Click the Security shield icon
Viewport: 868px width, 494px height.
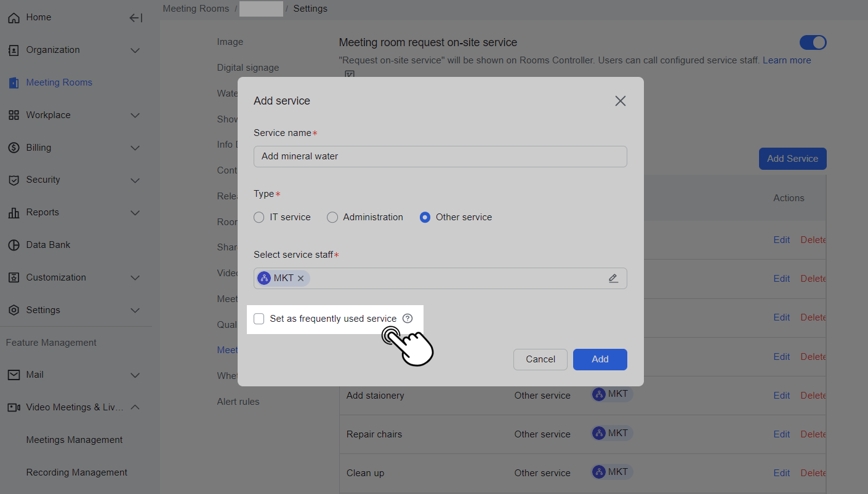14,180
